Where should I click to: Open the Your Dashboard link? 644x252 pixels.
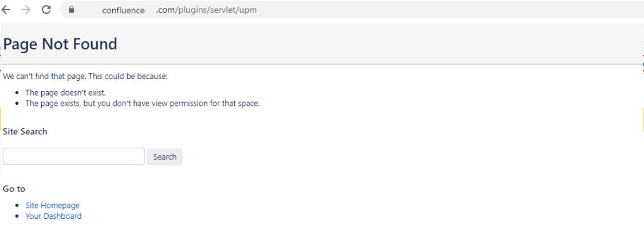53,216
